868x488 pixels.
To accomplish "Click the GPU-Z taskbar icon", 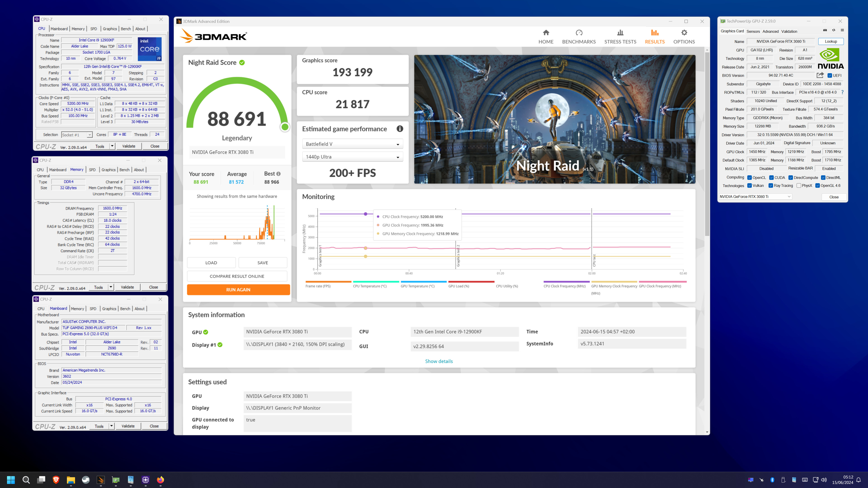I will (116, 480).
